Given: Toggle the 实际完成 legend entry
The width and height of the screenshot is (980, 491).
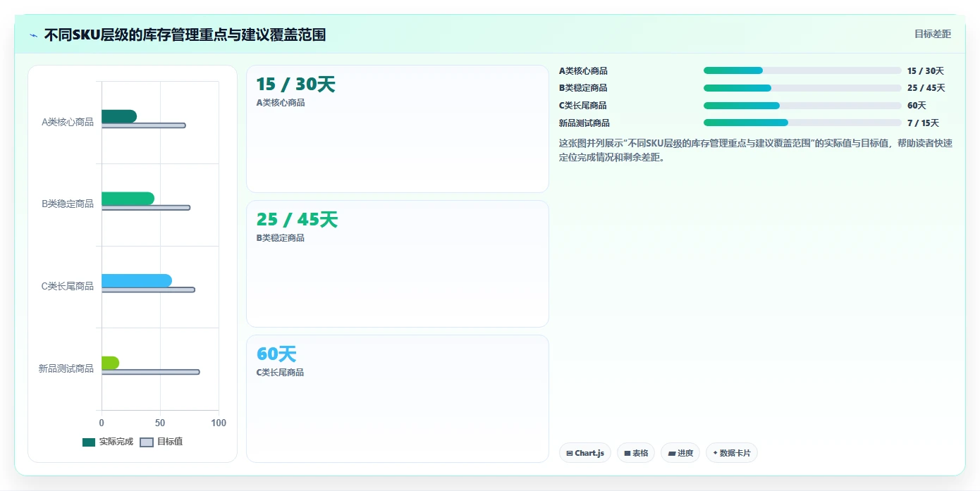Looking at the screenshot, I should coord(108,442).
